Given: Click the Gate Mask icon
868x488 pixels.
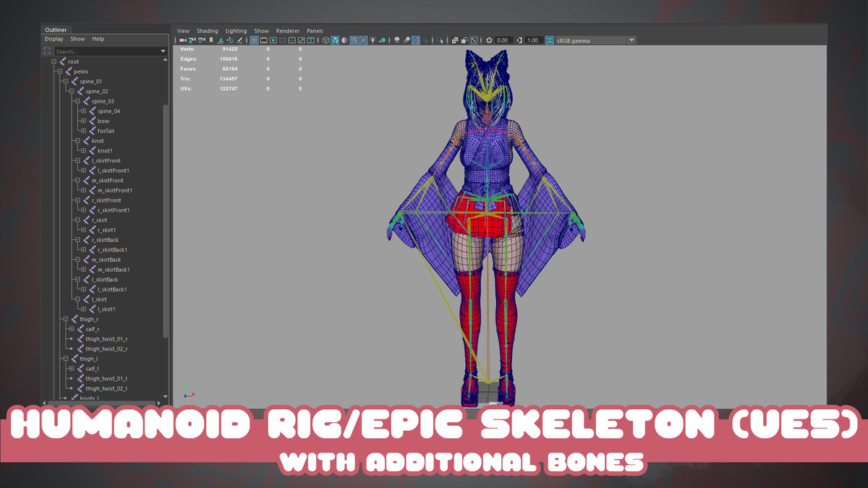Looking at the screenshot, I should click(x=282, y=40).
